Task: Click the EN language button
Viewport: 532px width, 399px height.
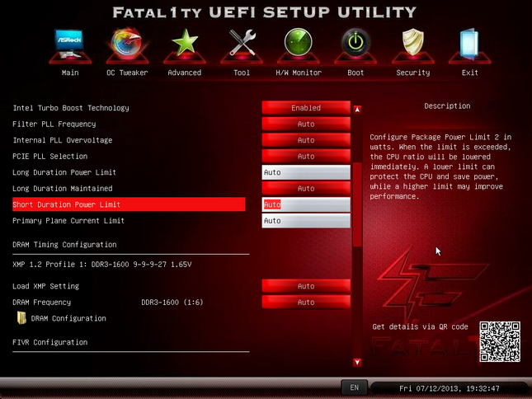Action: coord(354,387)
